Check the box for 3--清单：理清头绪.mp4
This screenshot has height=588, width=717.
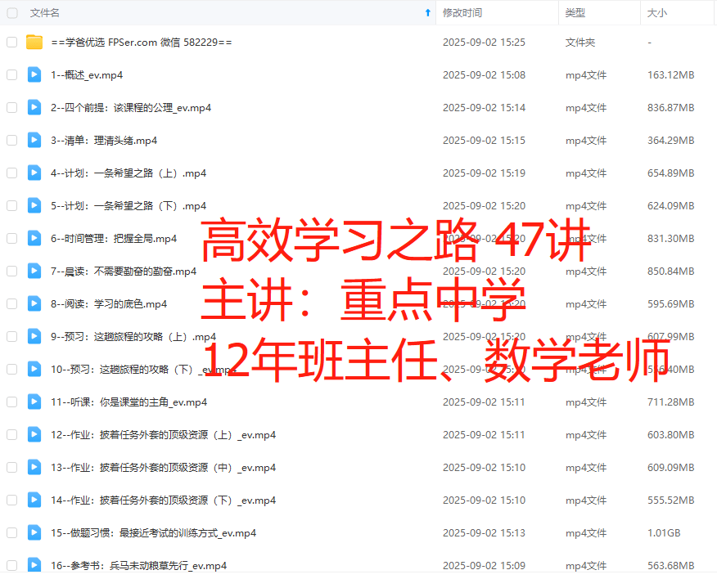(x=12, y=141)
